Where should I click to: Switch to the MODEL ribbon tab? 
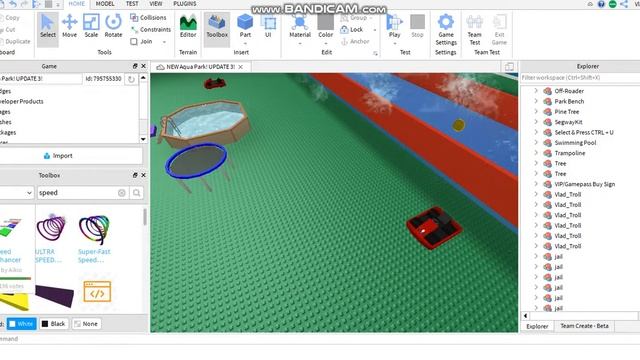click(x=105, y=4)
